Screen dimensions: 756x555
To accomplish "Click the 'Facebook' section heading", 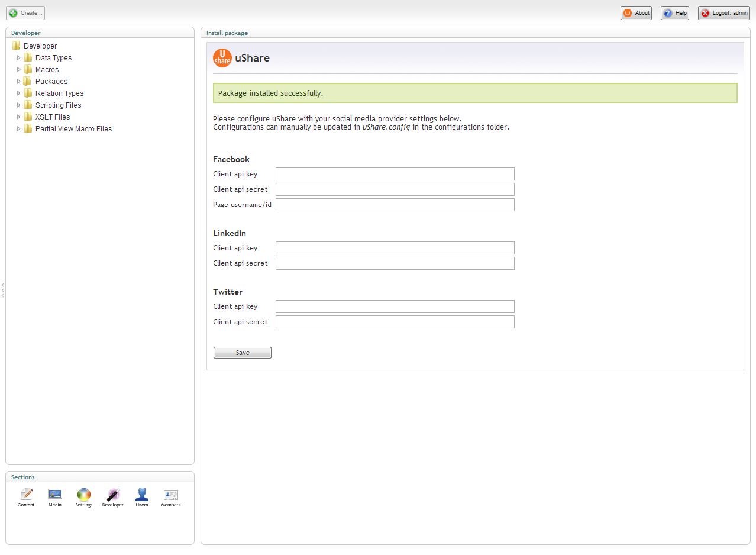I will point(231,159).
